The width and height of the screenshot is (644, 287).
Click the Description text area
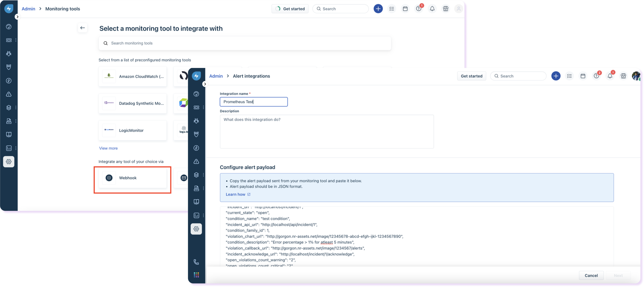click(x=327, y=132)
